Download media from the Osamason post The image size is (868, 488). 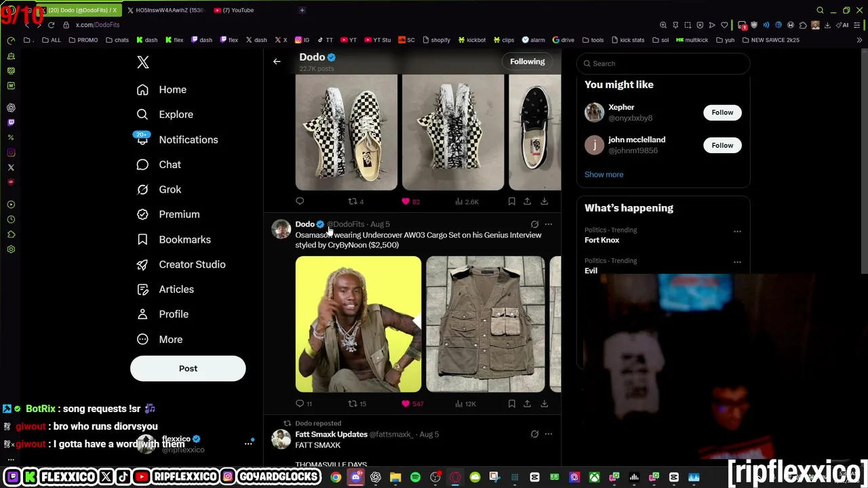point(544,404)
